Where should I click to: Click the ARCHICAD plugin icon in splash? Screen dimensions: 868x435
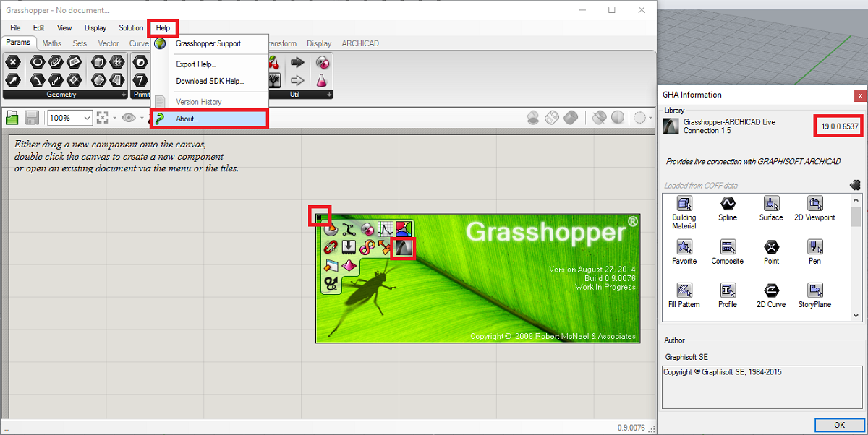tap(403, 248)
